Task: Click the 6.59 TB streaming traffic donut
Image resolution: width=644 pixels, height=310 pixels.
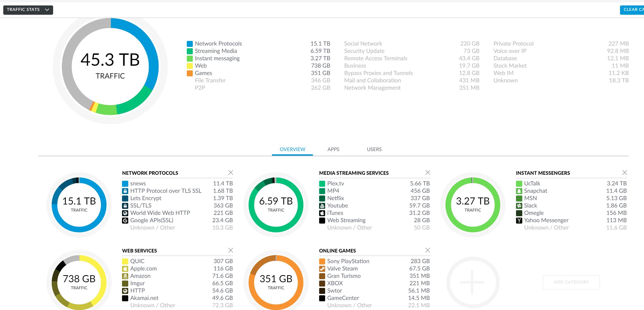Action: point(276,205)
